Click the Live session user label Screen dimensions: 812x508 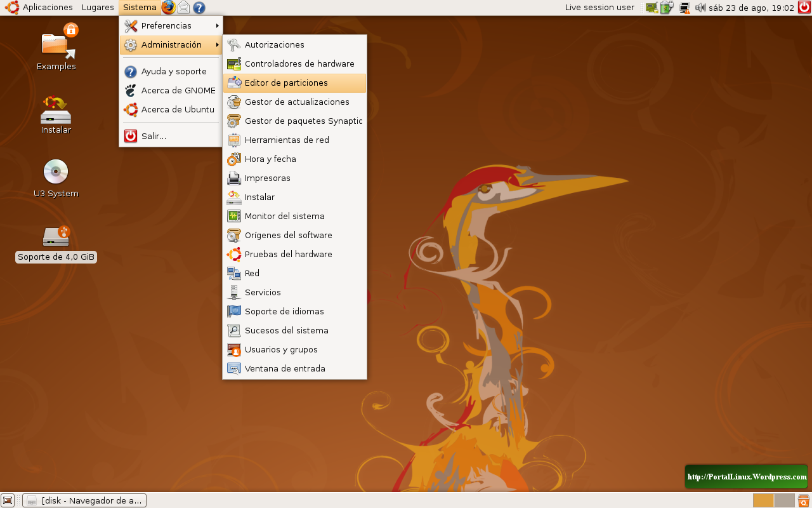tap(599, 8)
